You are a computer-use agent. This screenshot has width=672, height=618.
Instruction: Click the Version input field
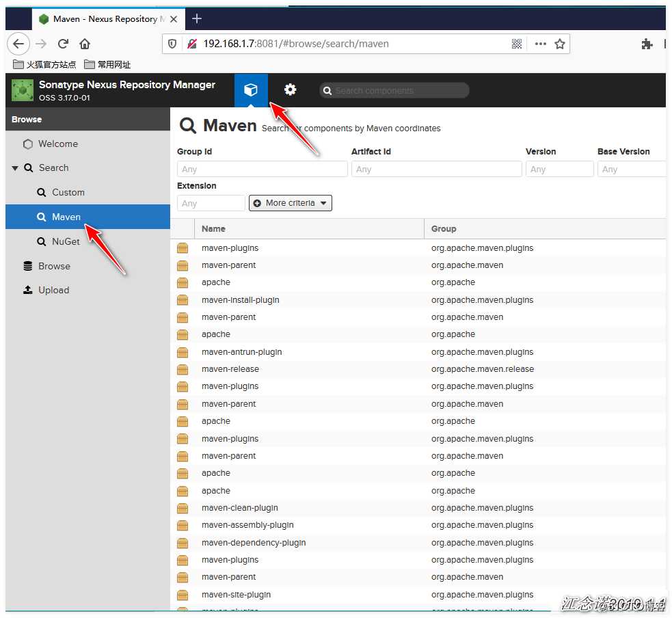click(x=560, y=170)
